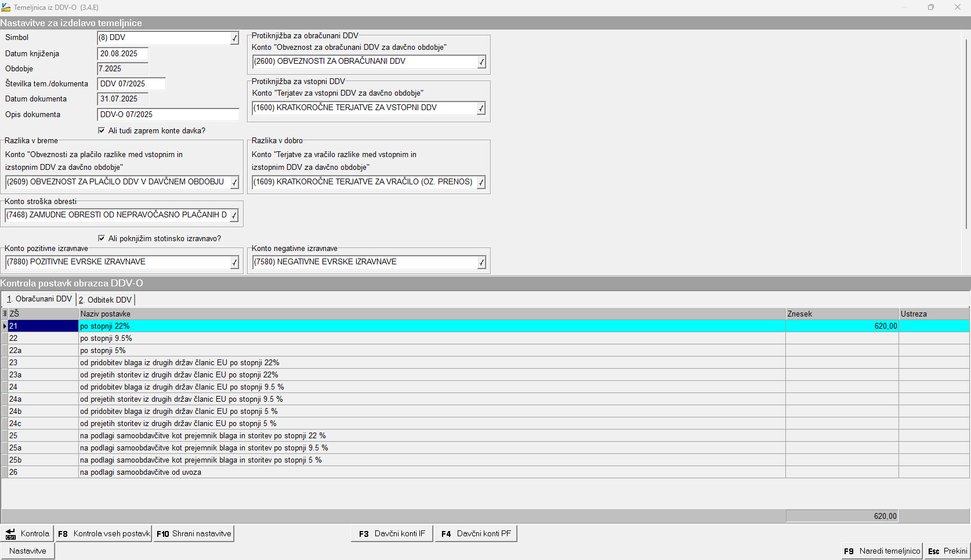Toggle 'Ali tudi zaprem konte davka?' checkbox
This screenshot has height=560, width=971.
(102, 131)
